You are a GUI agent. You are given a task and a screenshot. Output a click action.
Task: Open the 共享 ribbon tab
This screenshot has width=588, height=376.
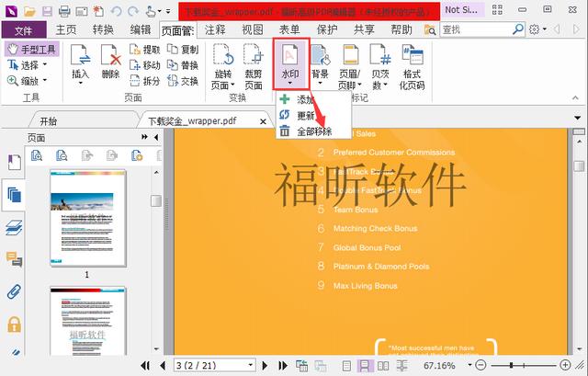coord(364,29)
